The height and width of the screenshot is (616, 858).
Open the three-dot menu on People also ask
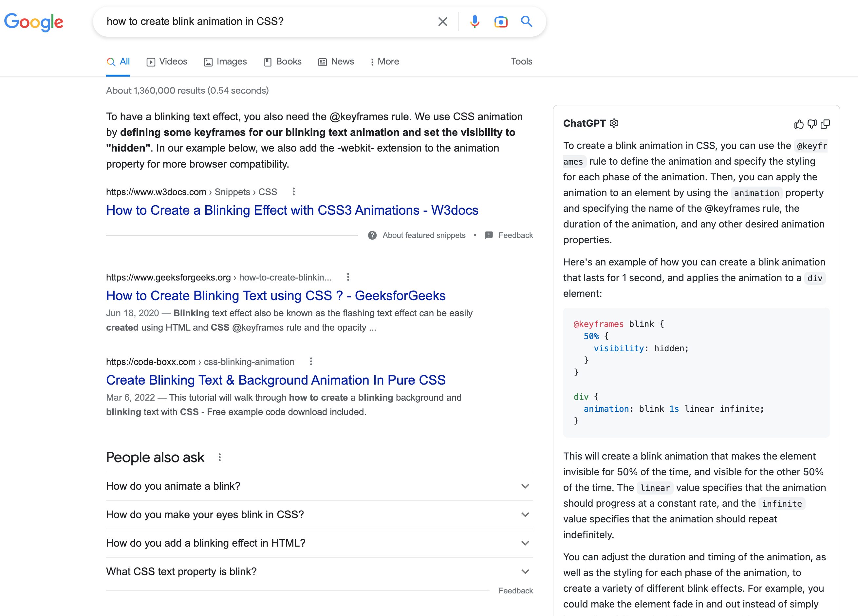click(x=219, y=457)
